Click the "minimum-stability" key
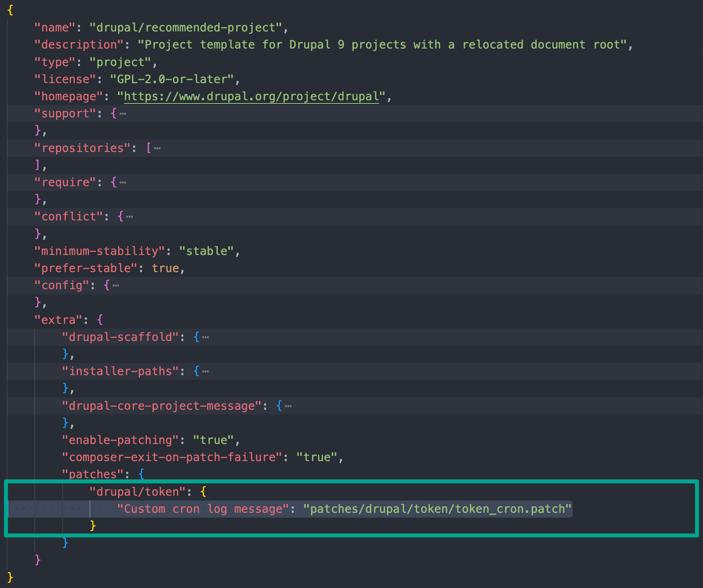 [99, 251]
